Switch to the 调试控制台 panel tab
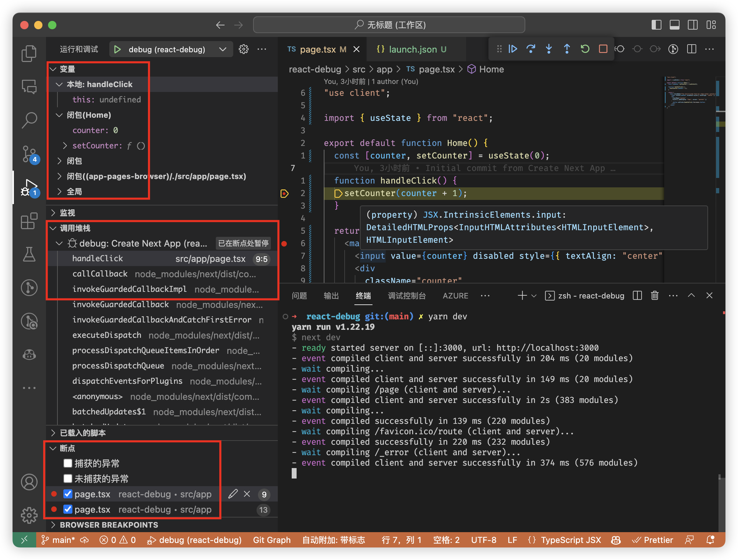 click(407, 296)
